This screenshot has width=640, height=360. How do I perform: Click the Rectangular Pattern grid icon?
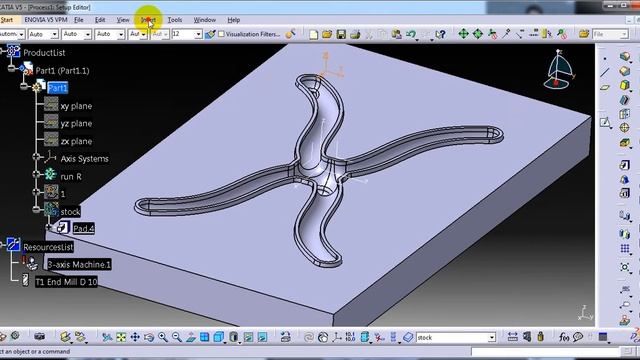(624, 249)
